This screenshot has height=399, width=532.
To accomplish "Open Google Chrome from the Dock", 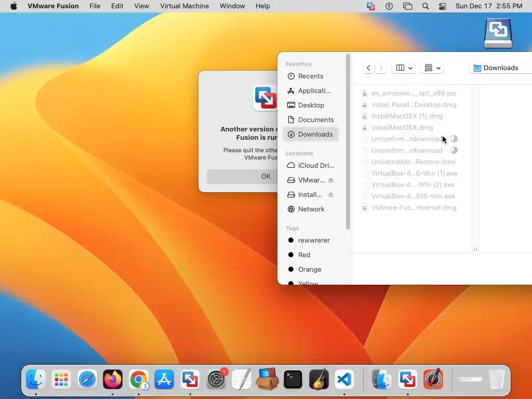I will pyautogui.click(x=138, y=379).
